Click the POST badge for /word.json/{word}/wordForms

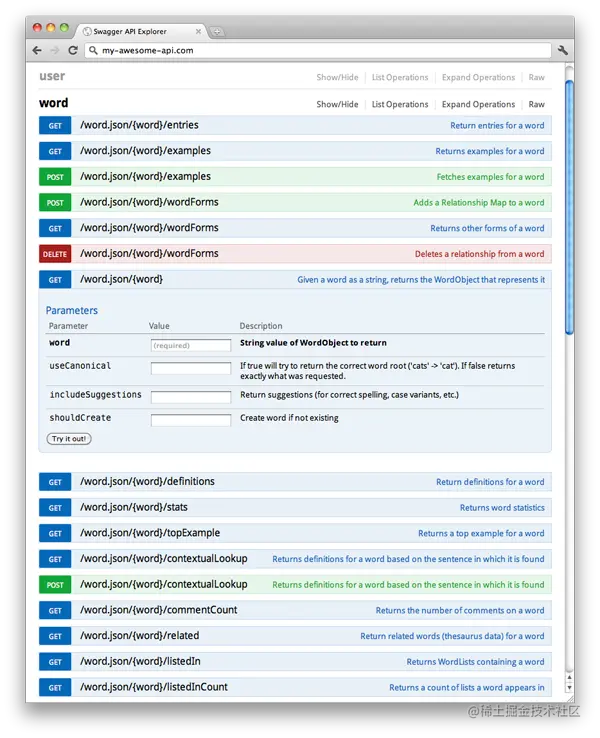55,202
